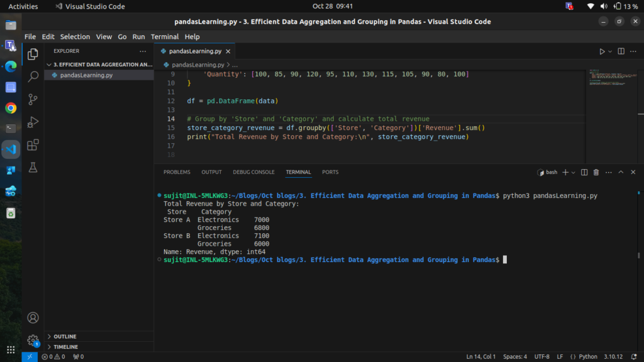Open the Extensions view
644x362 pixels.
(x=33, y=145)
